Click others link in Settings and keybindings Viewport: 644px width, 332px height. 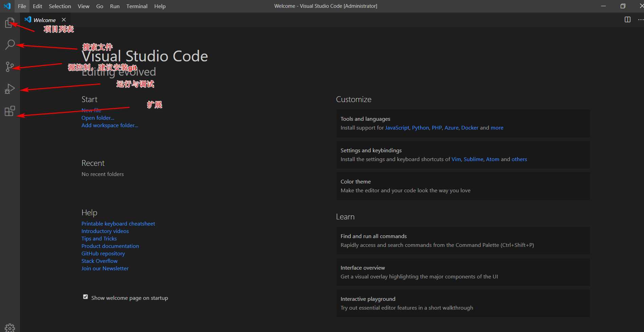tap(519, 159)
